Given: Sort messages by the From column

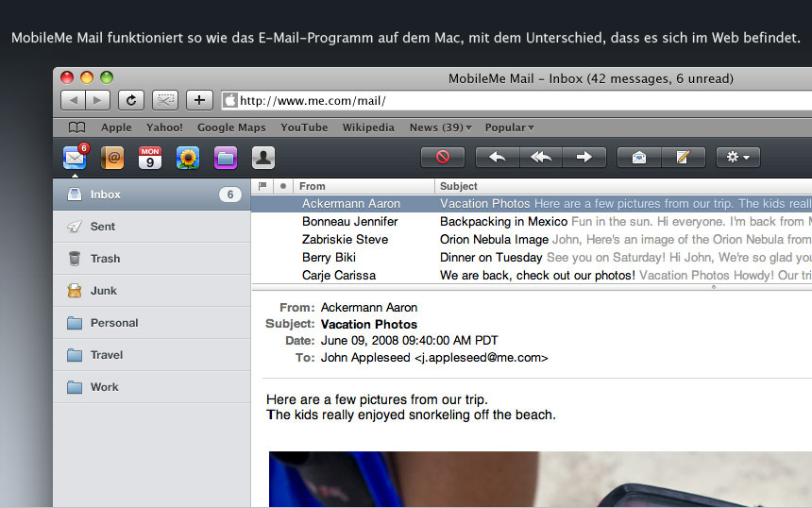Looking at the screenshot, I should (x=364, y=186).
